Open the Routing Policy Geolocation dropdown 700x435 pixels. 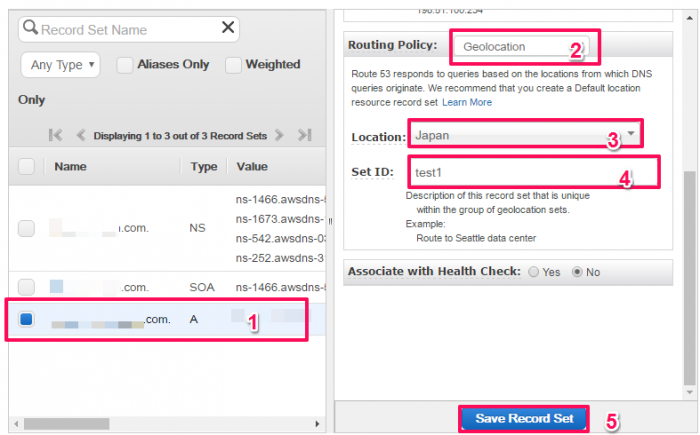click(x=521, y=46)
